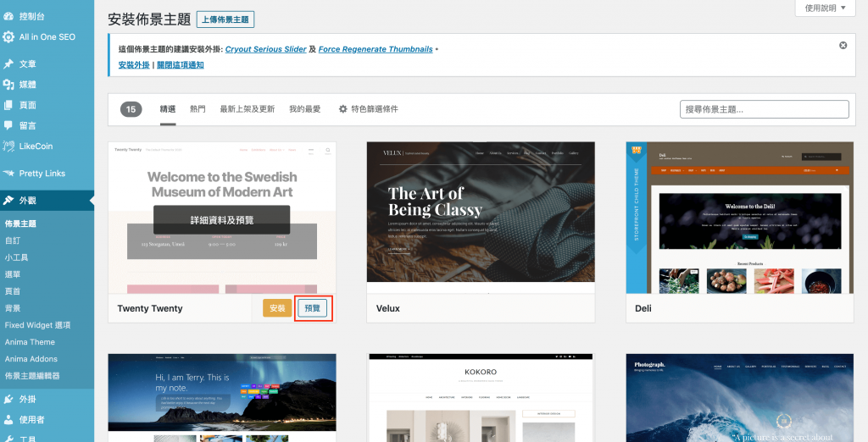Open 小工具 in the sidebar submenu
Viewport: 868px width, 442px height.
pyautogui.click(x=17, y=257)
